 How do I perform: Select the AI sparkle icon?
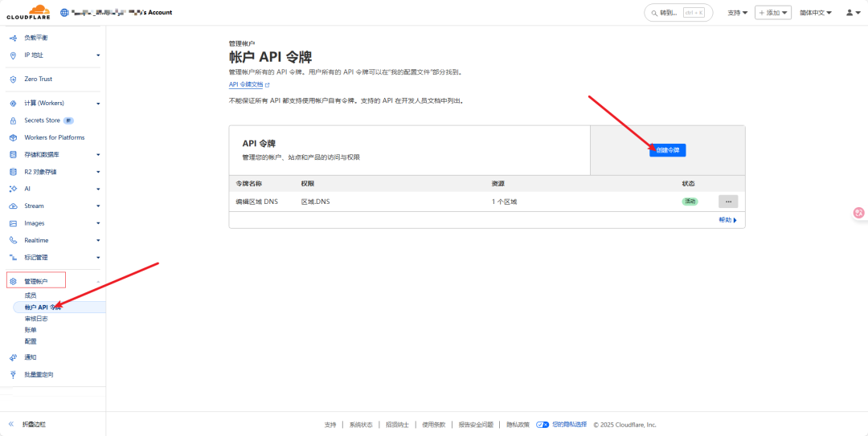pos(14,189)
